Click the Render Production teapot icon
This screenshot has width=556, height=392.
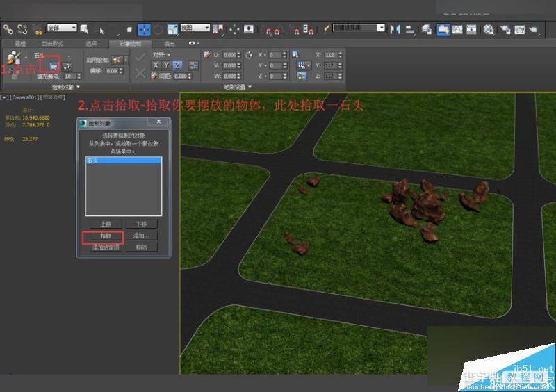point(534,29)
